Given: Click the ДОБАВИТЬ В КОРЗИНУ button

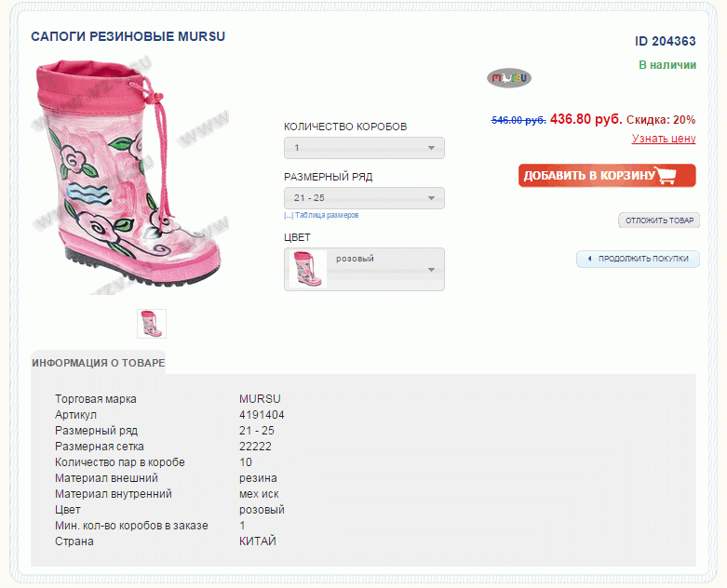Looking at the screenshot, I should pyautogui.click(x=607, y=176).
